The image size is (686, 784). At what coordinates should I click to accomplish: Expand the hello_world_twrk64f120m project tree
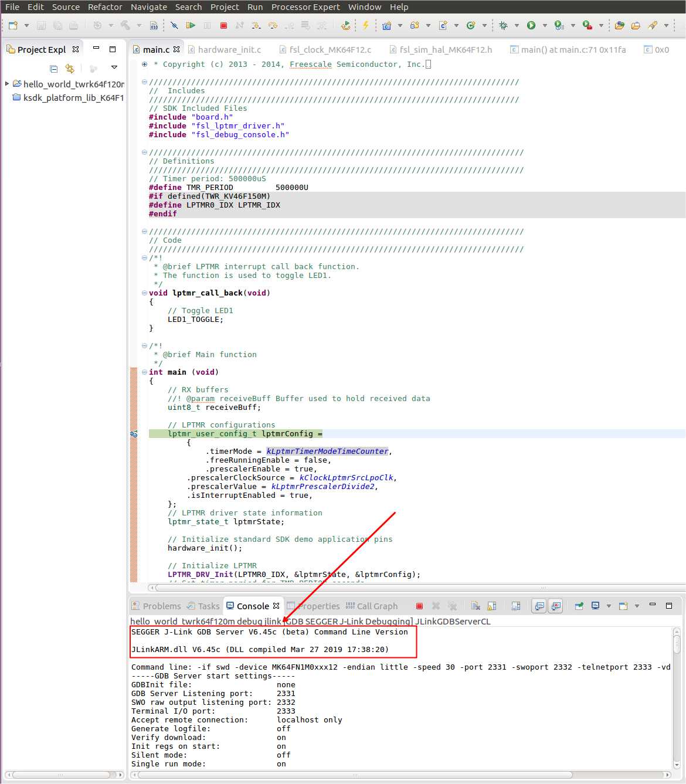[7, 84]
